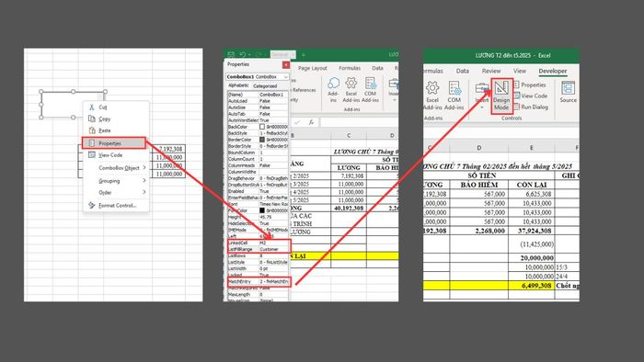The image size is (644, 362).
Task: Select the BackStyle property row
Action: point(258,133)
